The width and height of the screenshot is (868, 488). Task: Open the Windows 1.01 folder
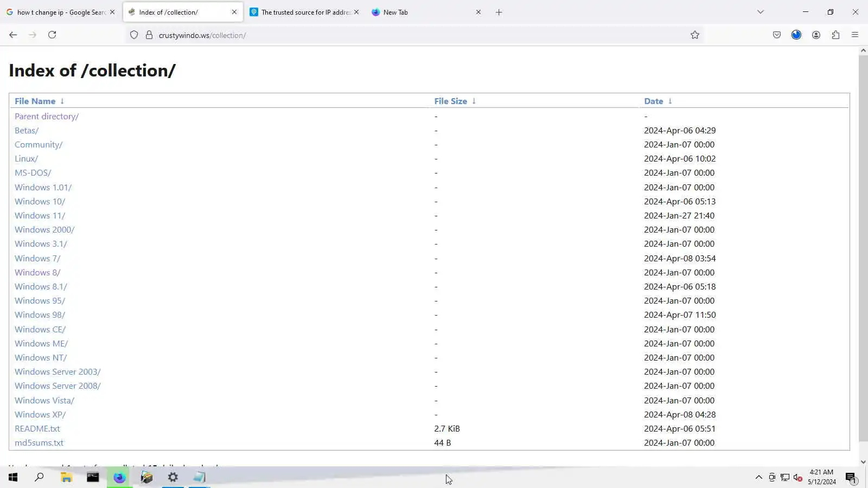coord(43,188)
